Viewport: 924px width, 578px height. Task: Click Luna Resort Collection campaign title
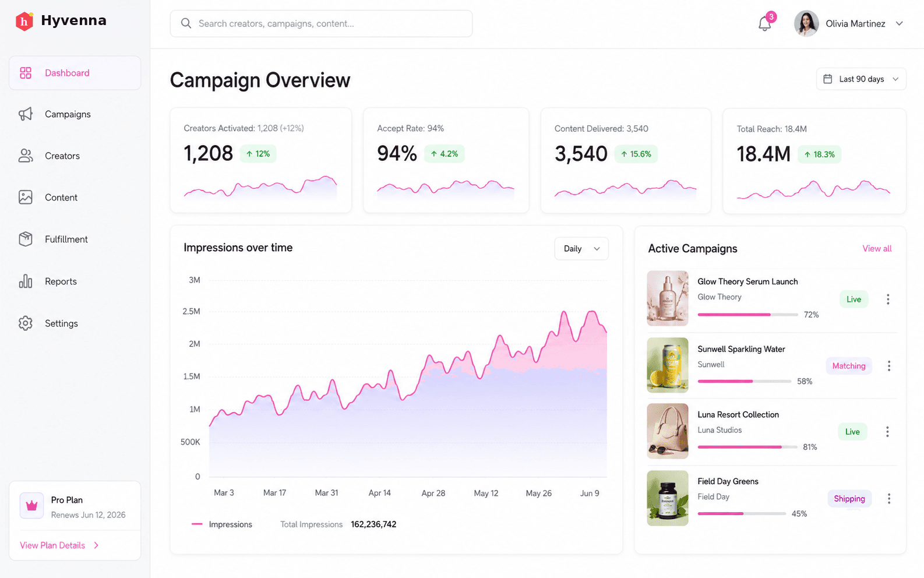tap(738, 415)
